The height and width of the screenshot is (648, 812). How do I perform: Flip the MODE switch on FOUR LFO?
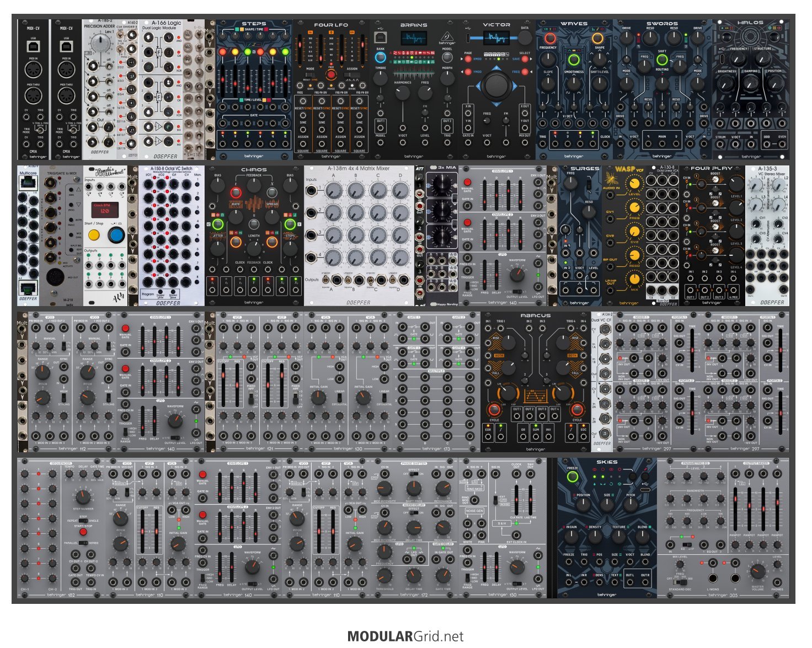point(311,74)
